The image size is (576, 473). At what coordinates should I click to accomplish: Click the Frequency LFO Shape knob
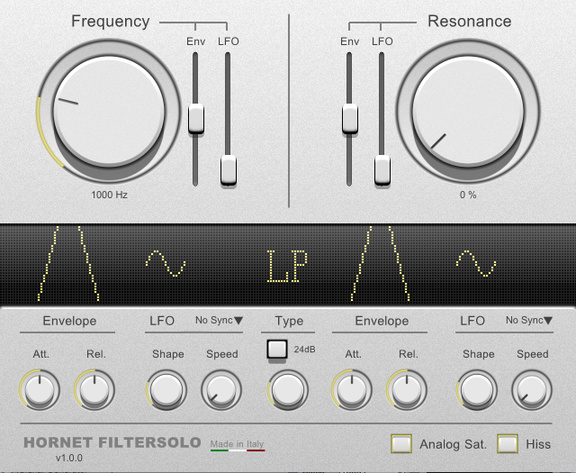tap(166, 390)
